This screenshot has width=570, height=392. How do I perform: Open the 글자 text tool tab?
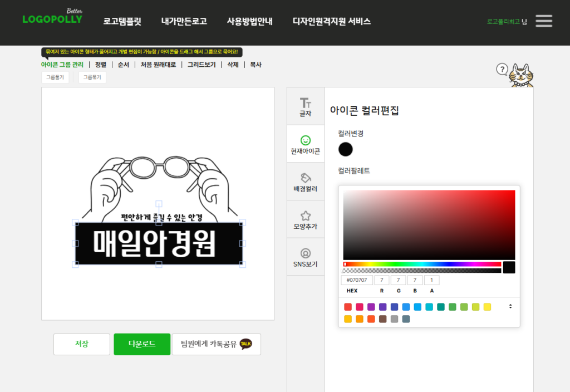[x=306, y=106]
